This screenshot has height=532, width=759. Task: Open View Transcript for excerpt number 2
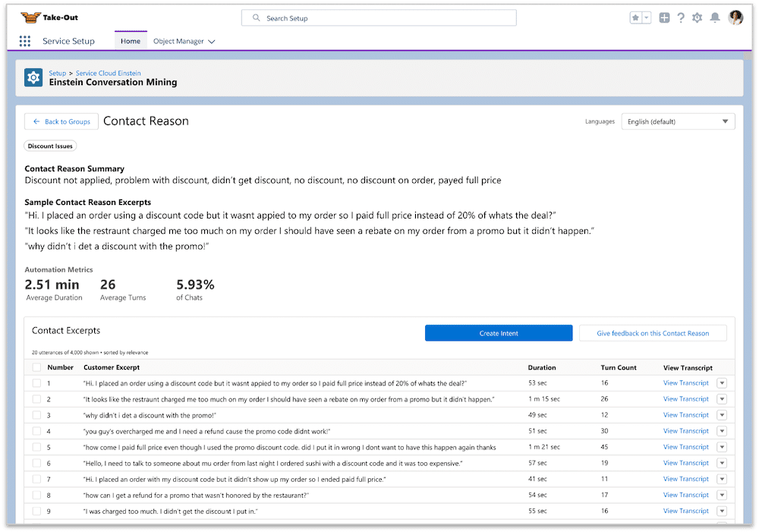pyautogui.click(x=685, y=398)
